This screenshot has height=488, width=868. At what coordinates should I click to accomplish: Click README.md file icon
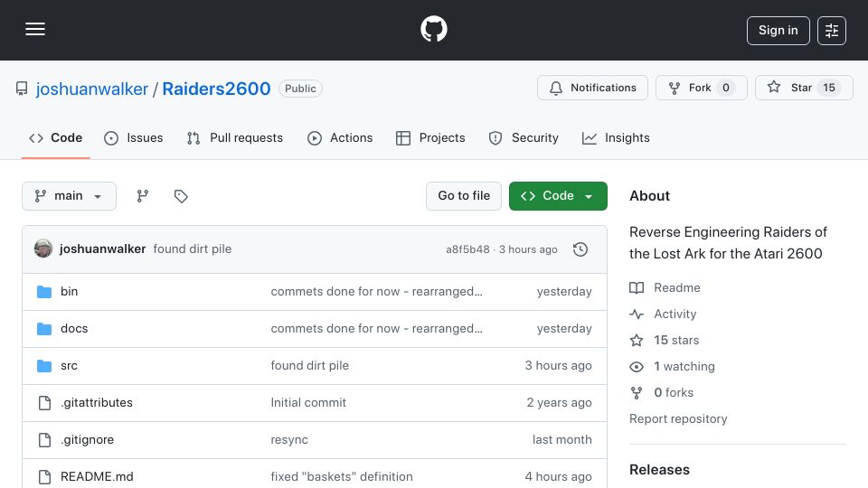click(x=44, y=477)
